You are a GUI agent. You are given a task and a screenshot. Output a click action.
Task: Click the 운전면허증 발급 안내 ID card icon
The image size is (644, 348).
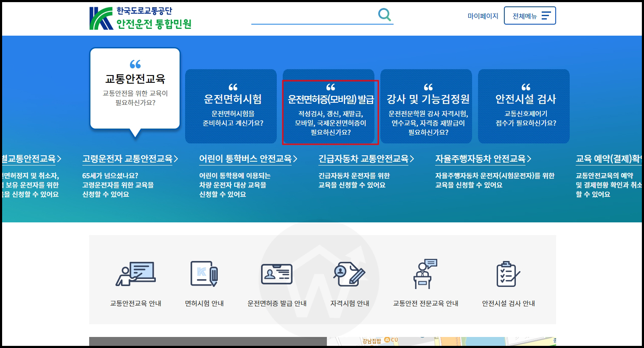[276, 274]
